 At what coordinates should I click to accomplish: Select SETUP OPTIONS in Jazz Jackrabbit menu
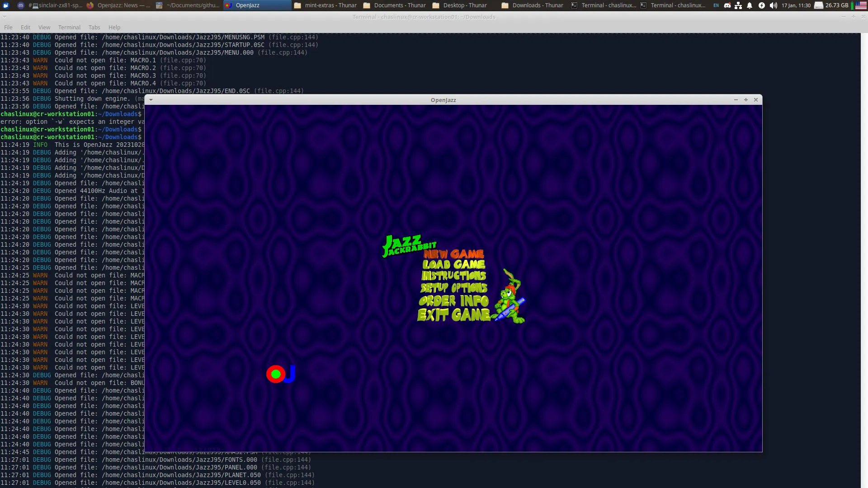coord(454,288)
